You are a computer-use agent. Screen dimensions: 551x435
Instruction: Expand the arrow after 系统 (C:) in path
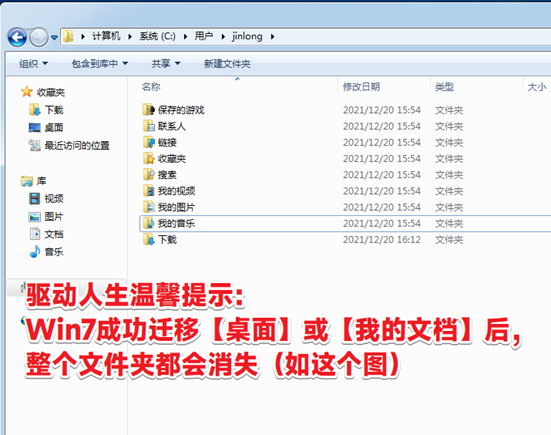[x=185, y=37]
